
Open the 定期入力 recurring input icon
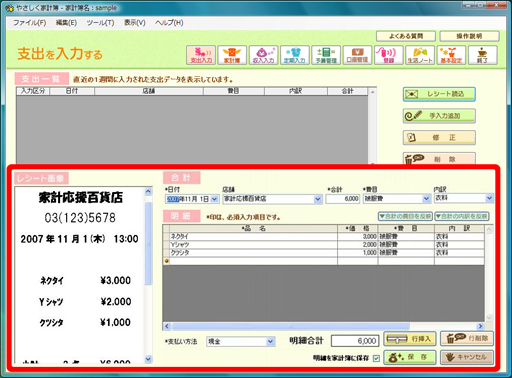(x=295, y=55)
